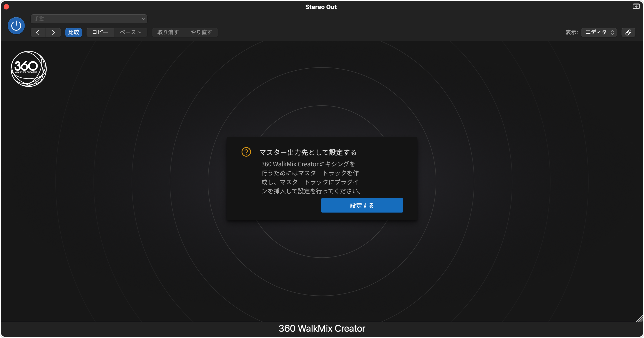This screenshot has width=644, height=338.
Task: Click the 360 WalkMix Creator logo
Action: (28, 69)
